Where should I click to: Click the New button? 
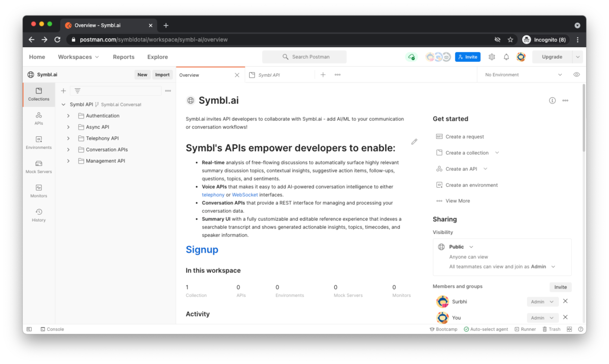(x=142, y=75)
